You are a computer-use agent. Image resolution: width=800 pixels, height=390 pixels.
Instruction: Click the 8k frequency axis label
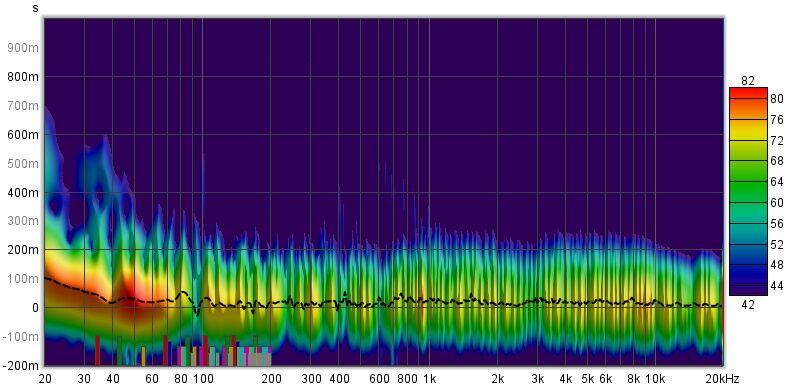[634, 379]
